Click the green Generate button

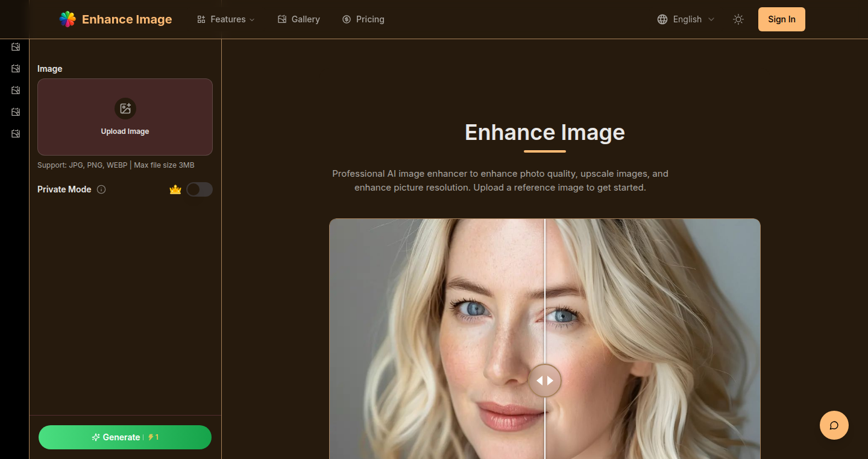pyautogui.click(x=125, y=437)
